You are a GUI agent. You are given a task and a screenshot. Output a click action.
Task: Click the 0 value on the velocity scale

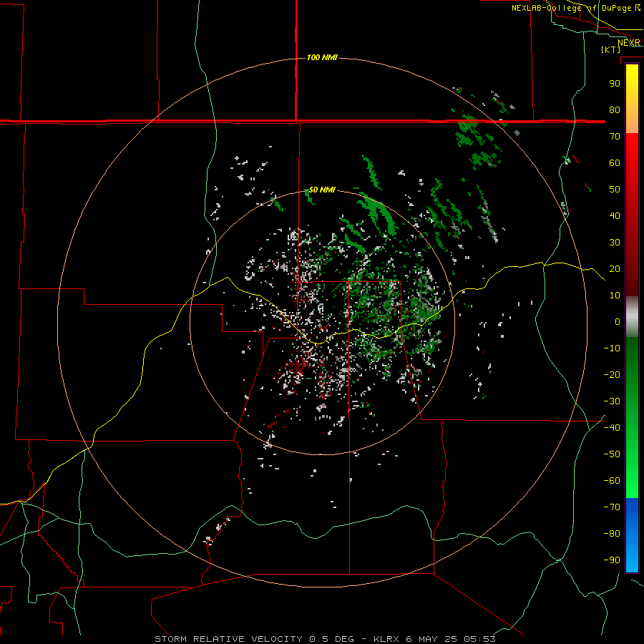click(618, 321)
